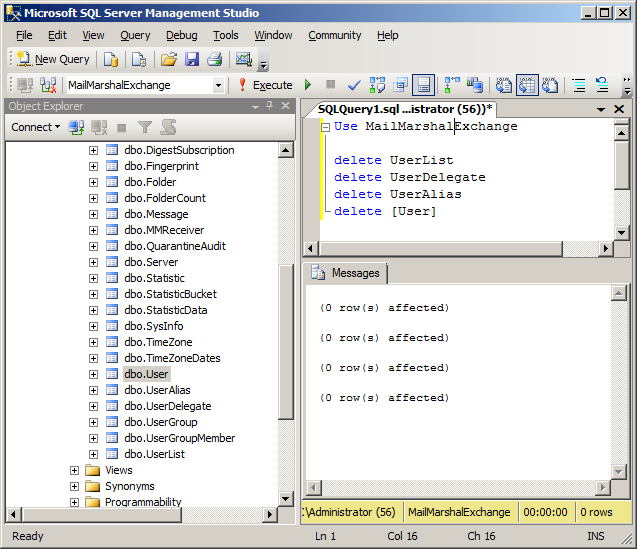The width and height of the screenshot is (637, 549).
Task: Click the Filter funnel icon in Object Explorer
Action: tap(145, 127)
